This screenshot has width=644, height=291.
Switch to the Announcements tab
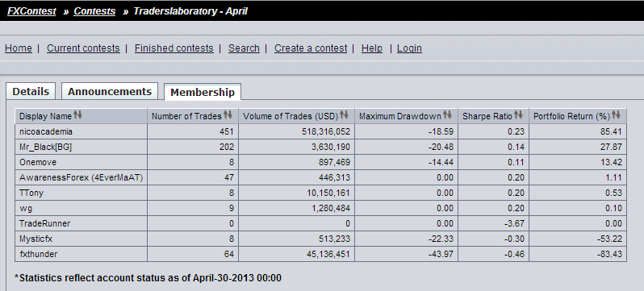(x=110, y=91)
